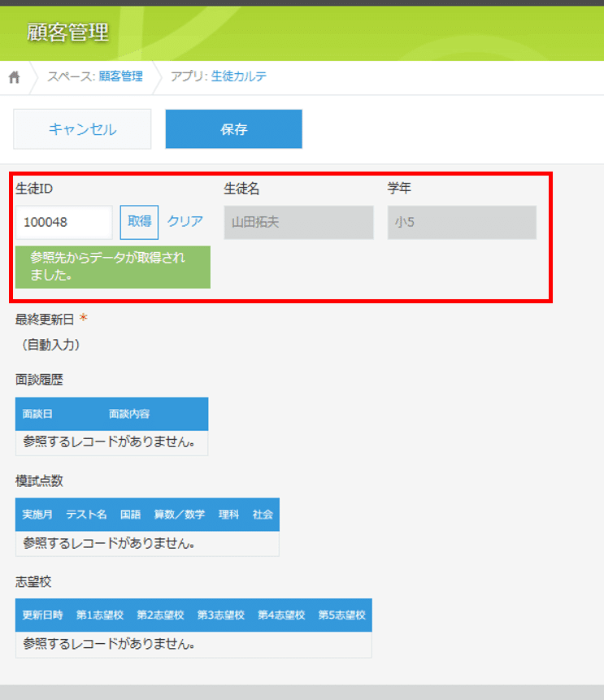
Task: Click the 取得 lookup button
Action: 139,222
